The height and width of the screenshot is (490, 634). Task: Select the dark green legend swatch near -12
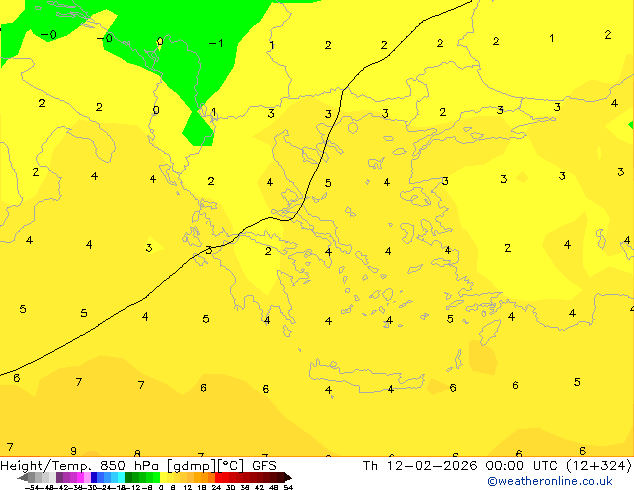click(x=129, y=477)
